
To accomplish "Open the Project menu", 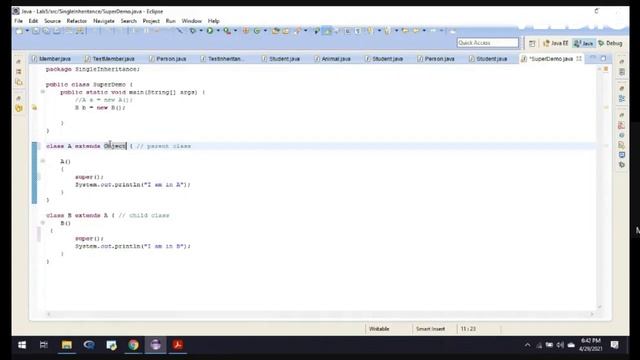I will (x=151, y=21).
